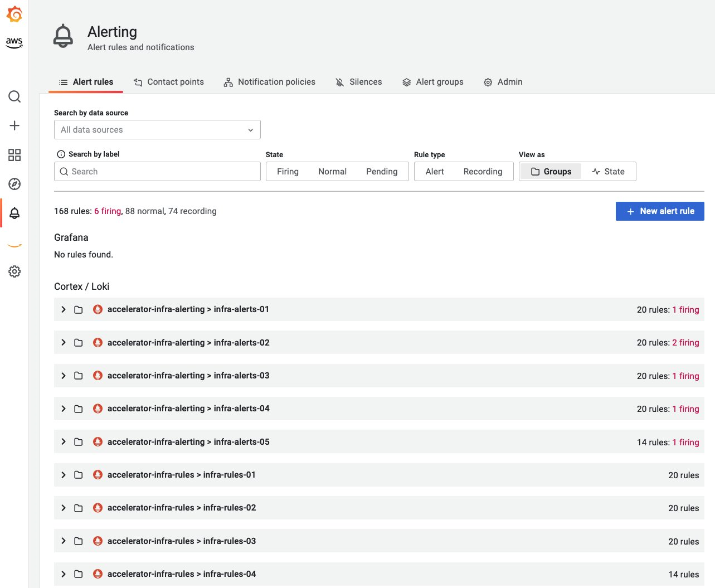Open the Configuration gear icon
Screen dimensions: 715x588
point(14,271)
